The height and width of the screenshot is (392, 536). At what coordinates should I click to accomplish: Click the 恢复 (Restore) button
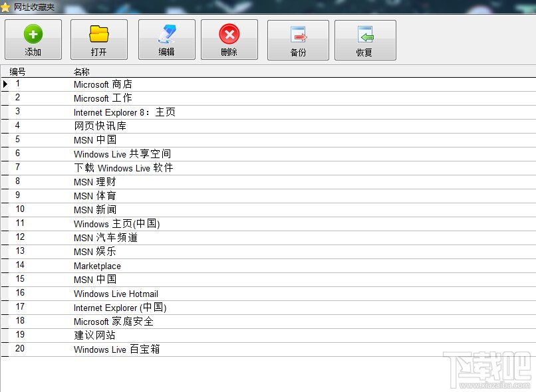365,40
